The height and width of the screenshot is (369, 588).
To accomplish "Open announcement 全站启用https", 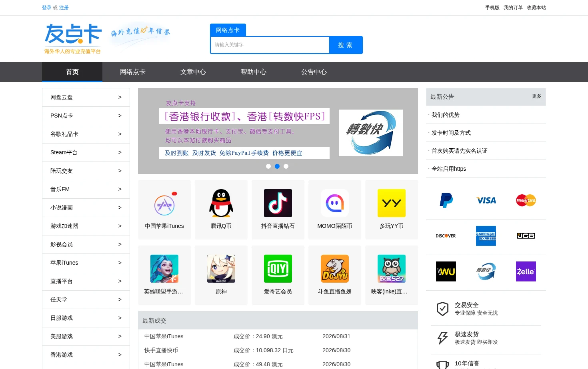I will (448, 169).
